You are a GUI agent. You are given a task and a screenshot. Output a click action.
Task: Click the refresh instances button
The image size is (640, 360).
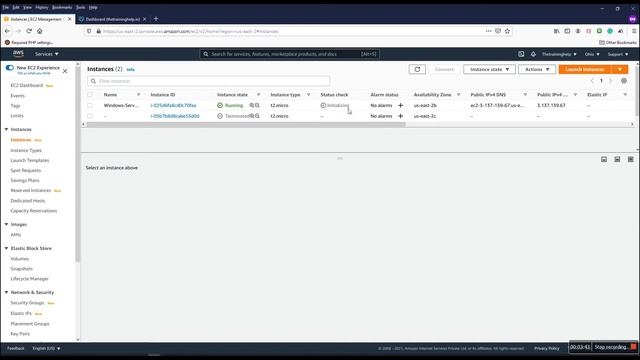tap(417, 69)
